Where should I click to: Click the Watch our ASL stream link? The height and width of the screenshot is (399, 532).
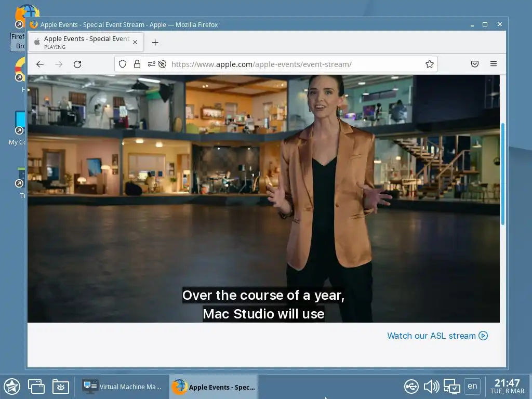pos(437,336)
